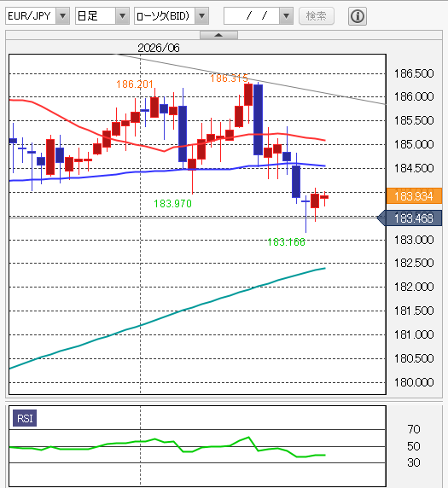Click the 182.500 price axis value
The image size is (448, 488).
[414, 263]
